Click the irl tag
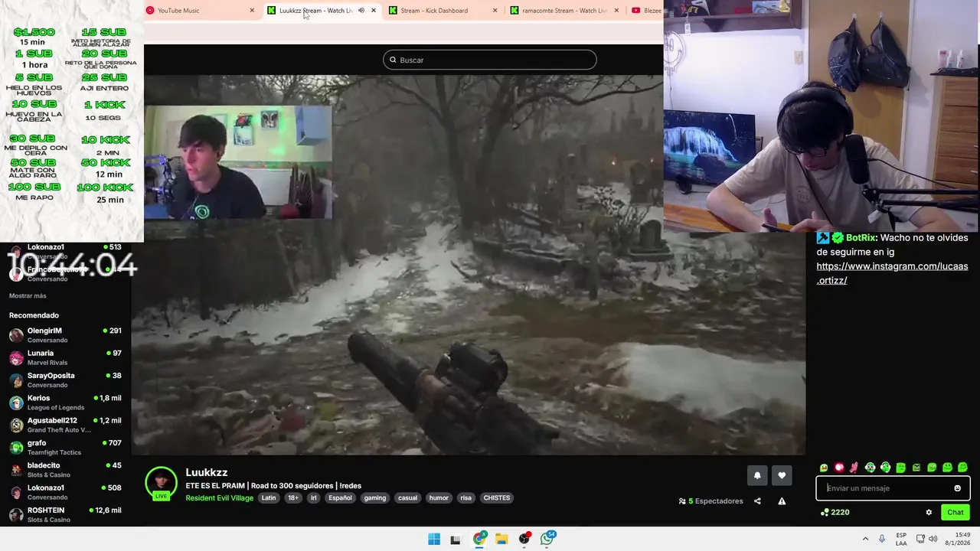 coord(313,497)
